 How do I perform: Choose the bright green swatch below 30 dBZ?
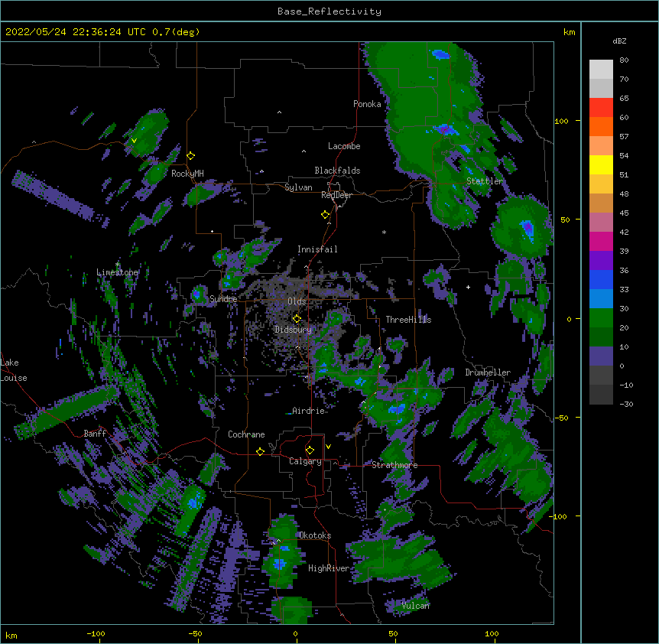601,318
